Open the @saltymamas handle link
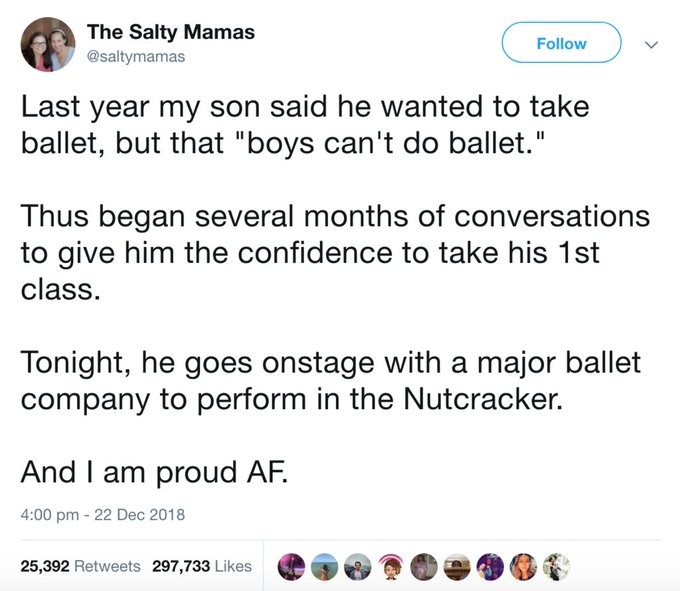The image size is (680, 591). pyautogui.click(x=136, y=56)
